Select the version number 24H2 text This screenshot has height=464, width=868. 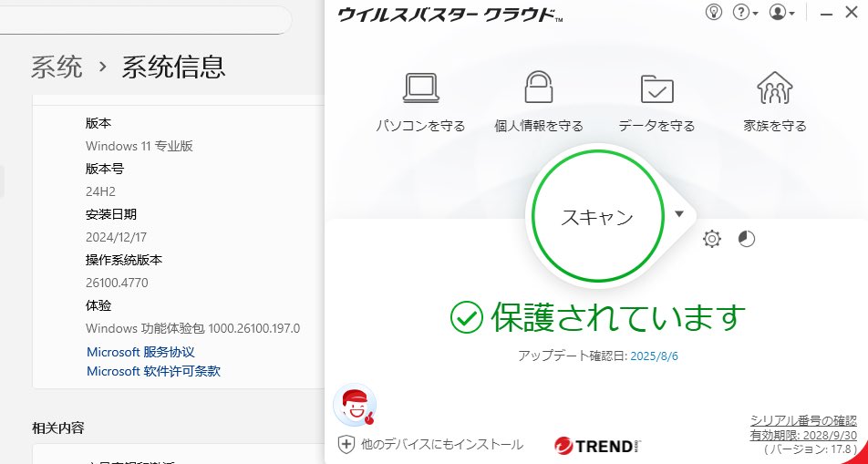pyautogui.click(x=100, y=191)
